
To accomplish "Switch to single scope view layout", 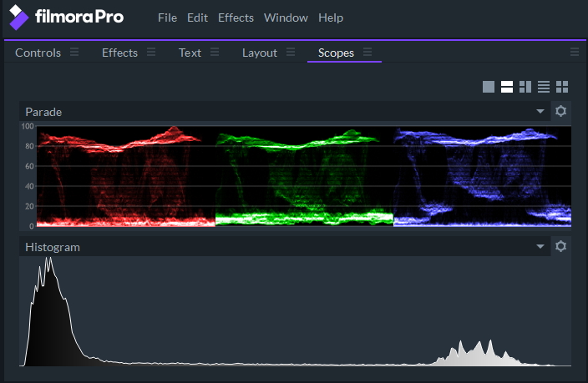I will coord(489,87).
